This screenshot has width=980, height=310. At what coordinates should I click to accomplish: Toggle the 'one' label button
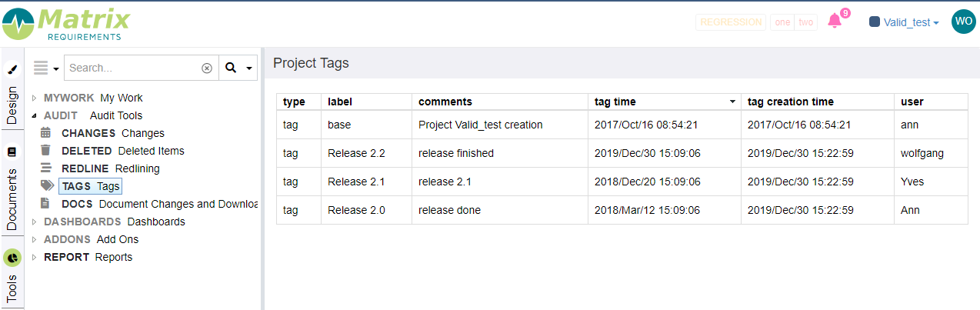[782, 22]
